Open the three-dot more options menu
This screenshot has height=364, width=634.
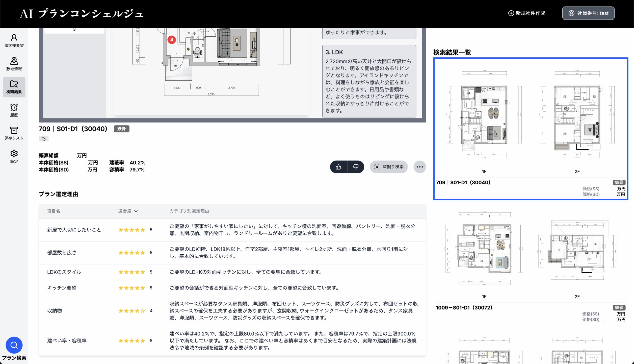click(420, 167)
